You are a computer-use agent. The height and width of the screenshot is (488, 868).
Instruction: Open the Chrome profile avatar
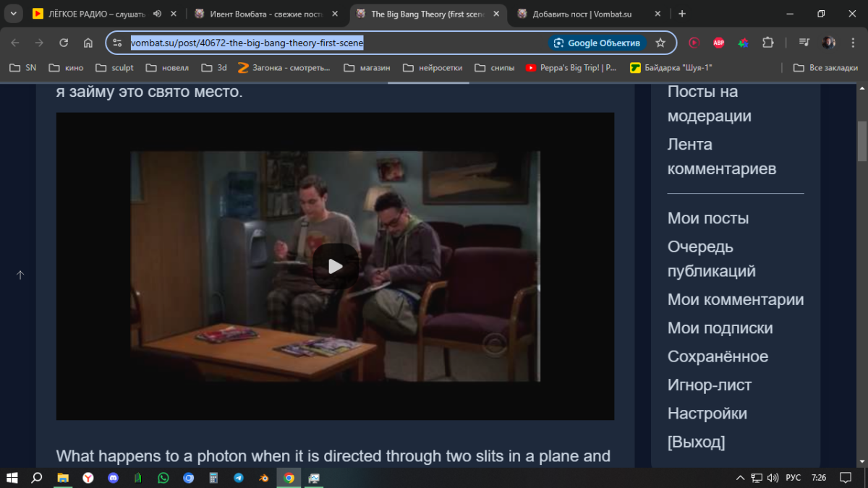tap(829, 43)
